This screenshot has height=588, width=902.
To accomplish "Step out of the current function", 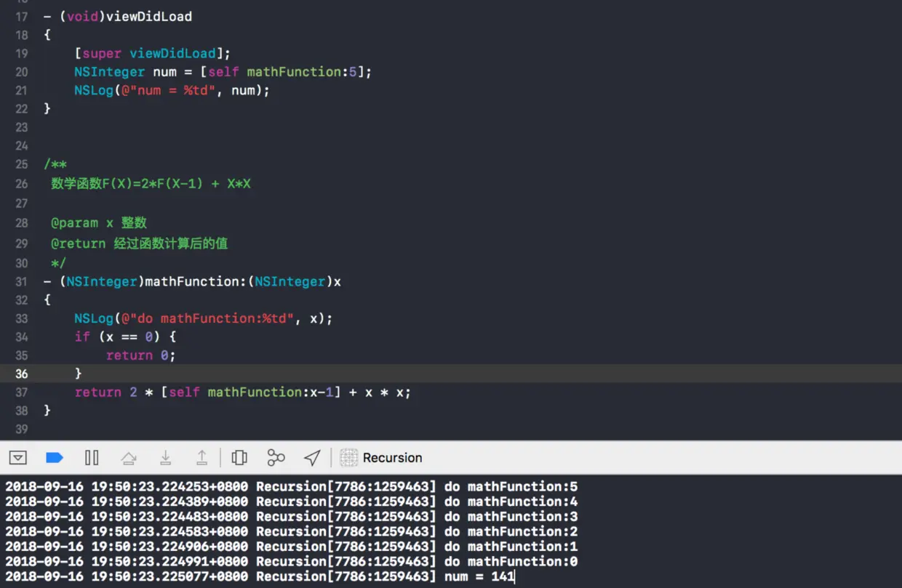I will point(202,458).
